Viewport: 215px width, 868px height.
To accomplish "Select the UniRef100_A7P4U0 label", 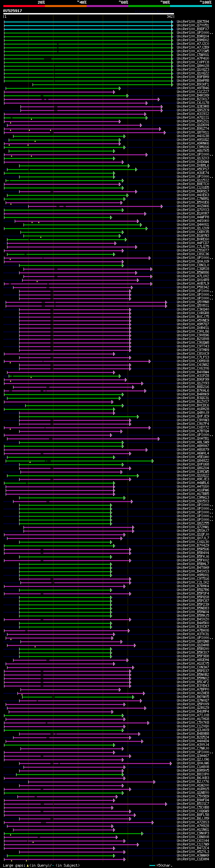I will click(193, 59).
